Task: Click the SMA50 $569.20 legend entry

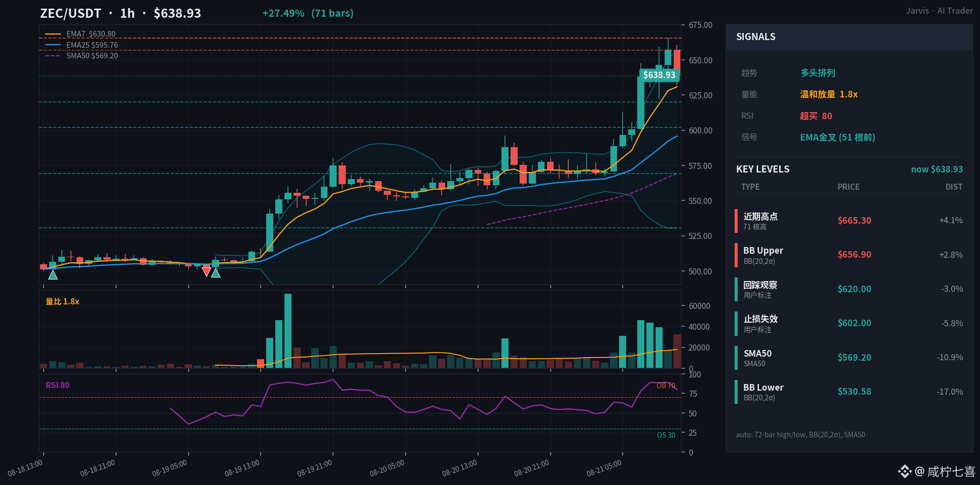Action: 82,56
